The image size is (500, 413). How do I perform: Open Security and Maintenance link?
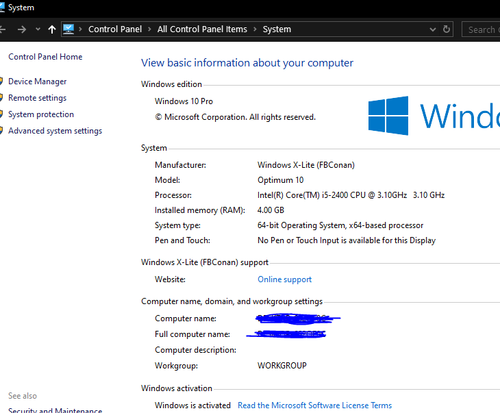[x=55, y=410]
